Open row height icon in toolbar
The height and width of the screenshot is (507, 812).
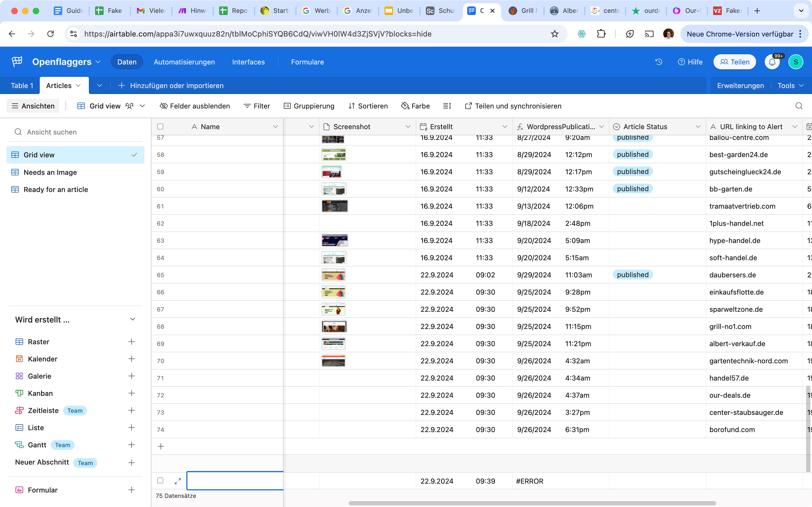(447, 106)
